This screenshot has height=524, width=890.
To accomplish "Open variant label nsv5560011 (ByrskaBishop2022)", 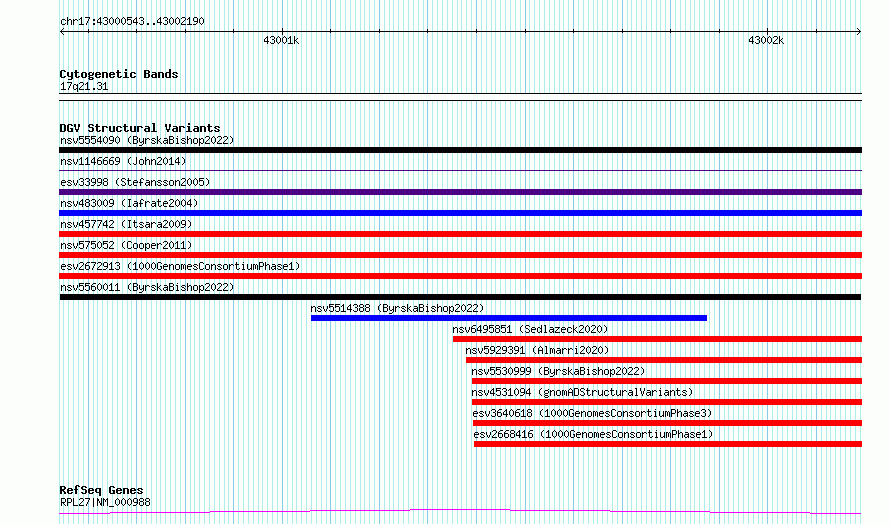I will point(147,287).
